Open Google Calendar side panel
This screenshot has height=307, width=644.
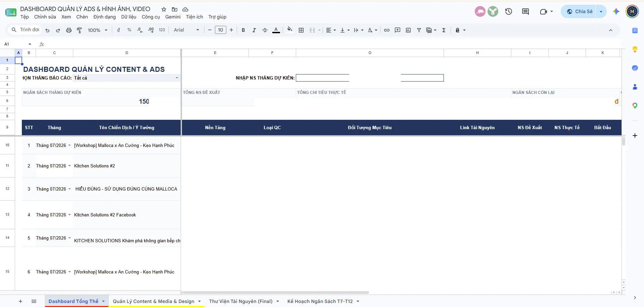pos(635,31)
